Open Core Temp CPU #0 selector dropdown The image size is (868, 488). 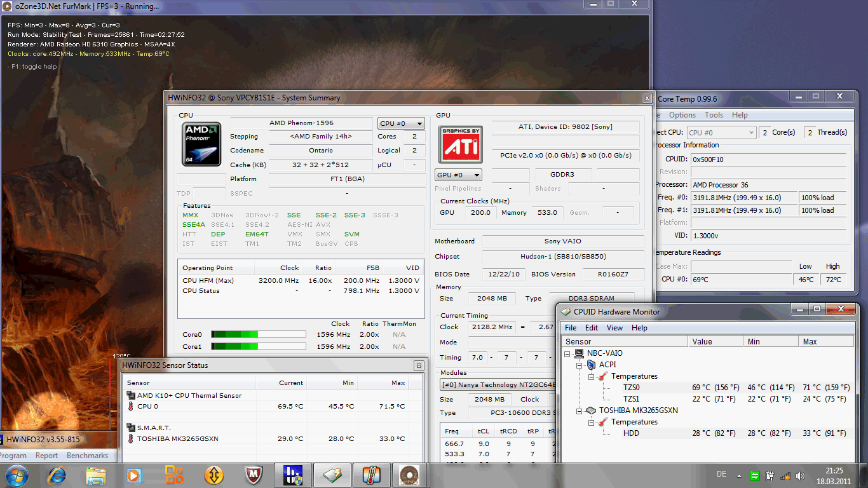tap(721, 132)
